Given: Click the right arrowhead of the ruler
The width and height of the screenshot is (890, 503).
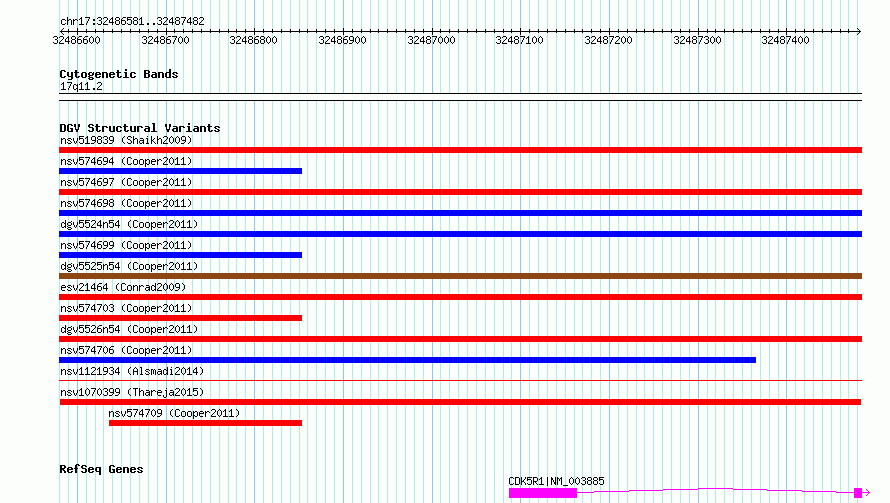Looking at the screenshot, I should coord(859,31).
